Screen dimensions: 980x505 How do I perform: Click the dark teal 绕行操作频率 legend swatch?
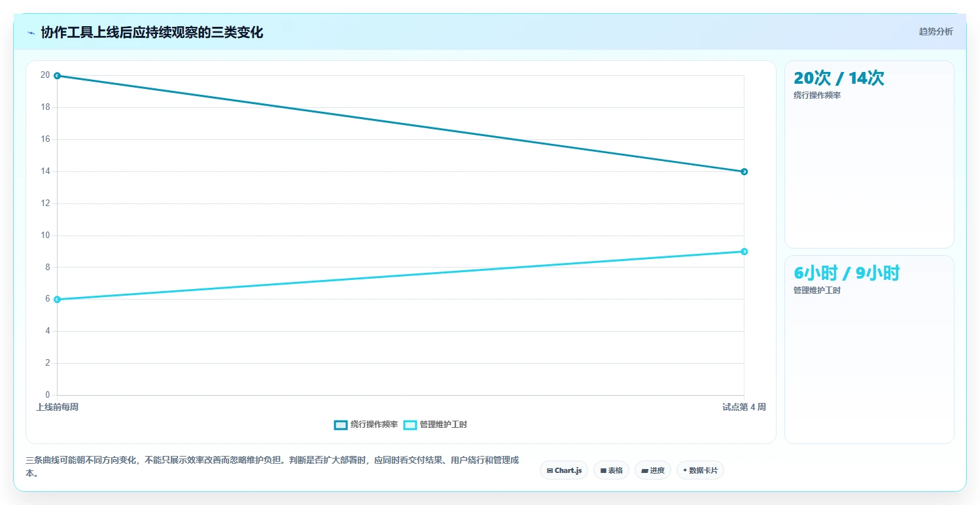point(340,425)
